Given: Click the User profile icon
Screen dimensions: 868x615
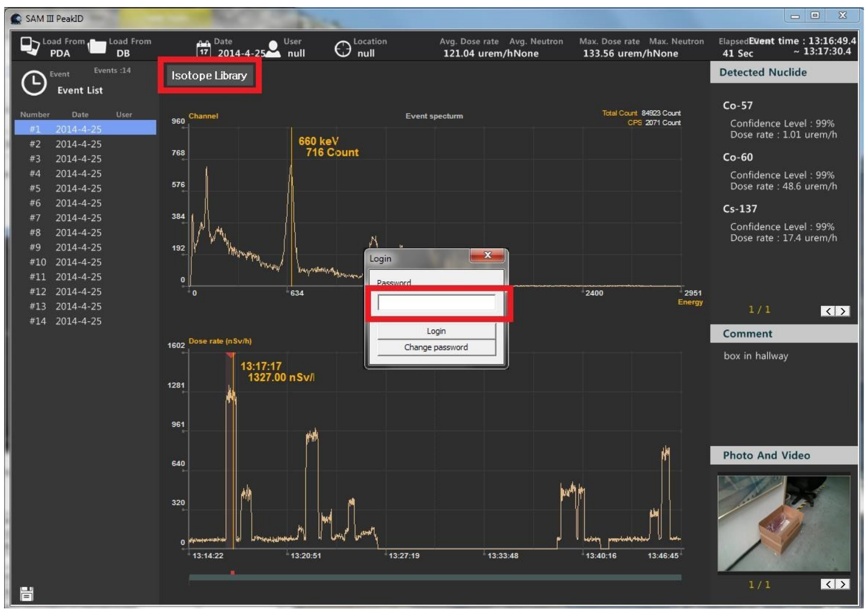Looking at the screenshot, I should point(274,49).
